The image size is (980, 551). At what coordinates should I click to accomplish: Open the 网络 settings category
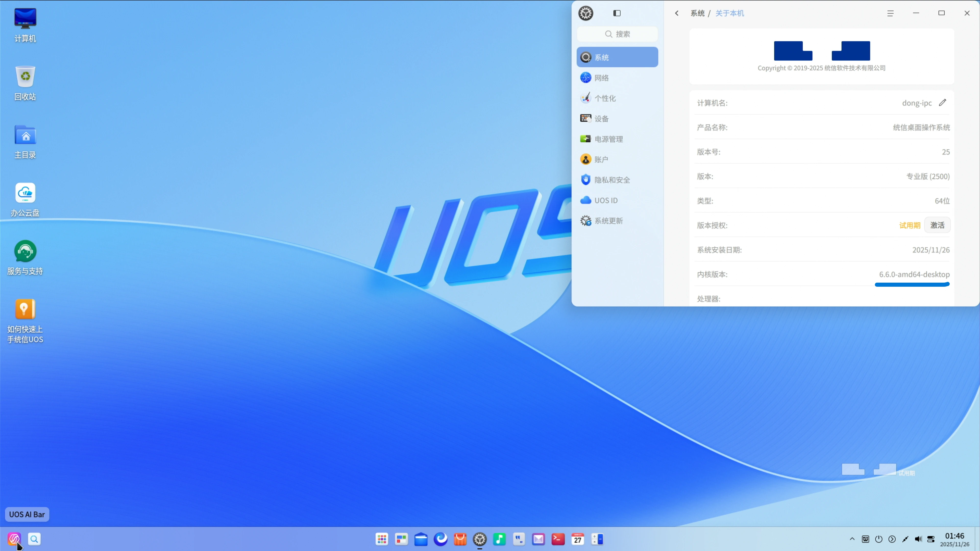pos(617,78)
